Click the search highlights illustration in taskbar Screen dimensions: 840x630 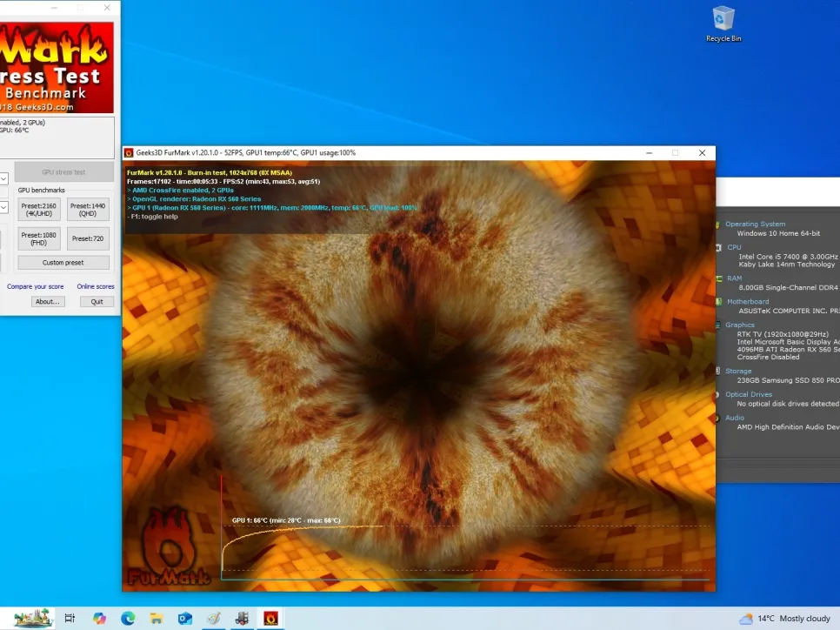33,618
